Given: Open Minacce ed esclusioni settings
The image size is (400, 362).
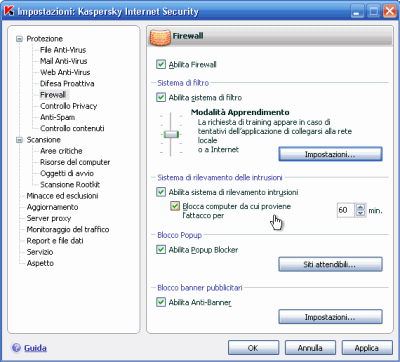Looking at the screenshot, I should point(62,196).
